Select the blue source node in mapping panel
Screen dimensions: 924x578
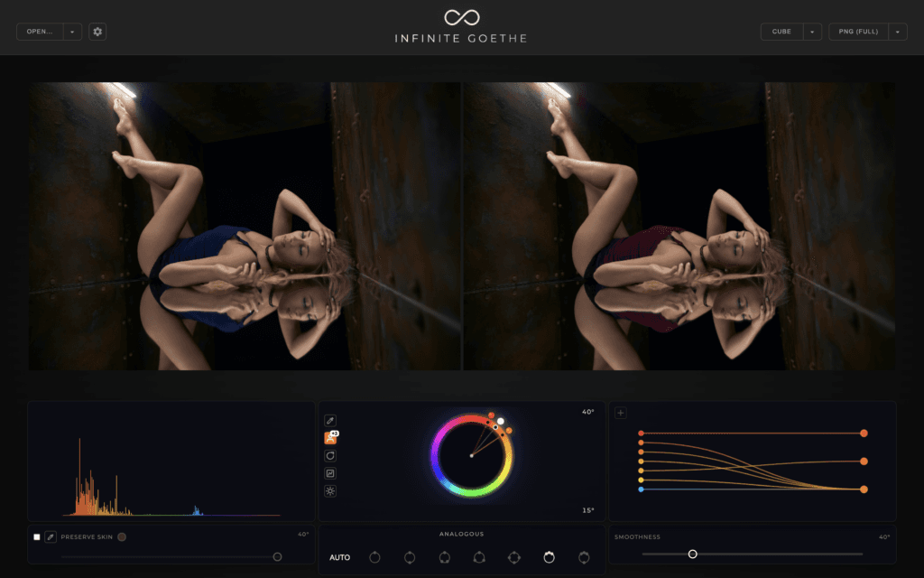[x=641, y=489]
